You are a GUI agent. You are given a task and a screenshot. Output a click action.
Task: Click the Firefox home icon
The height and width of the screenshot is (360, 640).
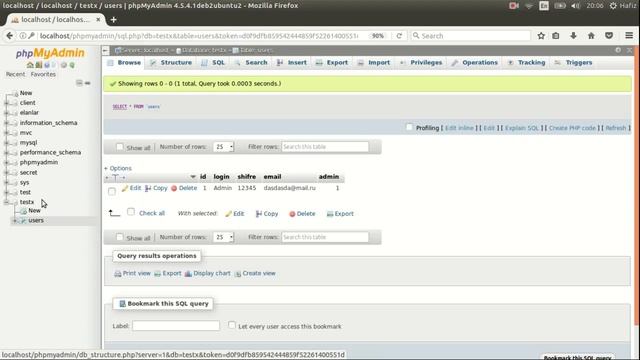coord(591,36)
